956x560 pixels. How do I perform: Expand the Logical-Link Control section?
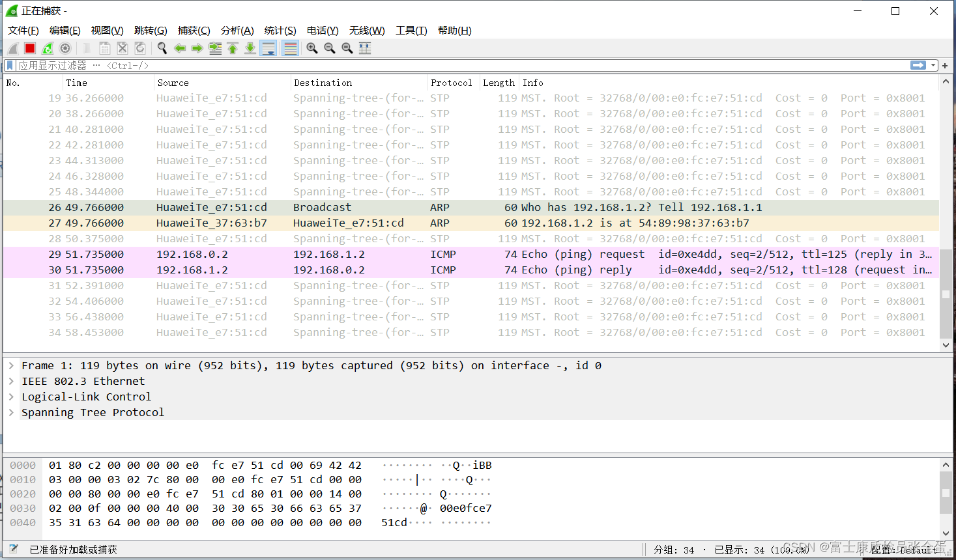pyautogui.click(x=11, y=397)
